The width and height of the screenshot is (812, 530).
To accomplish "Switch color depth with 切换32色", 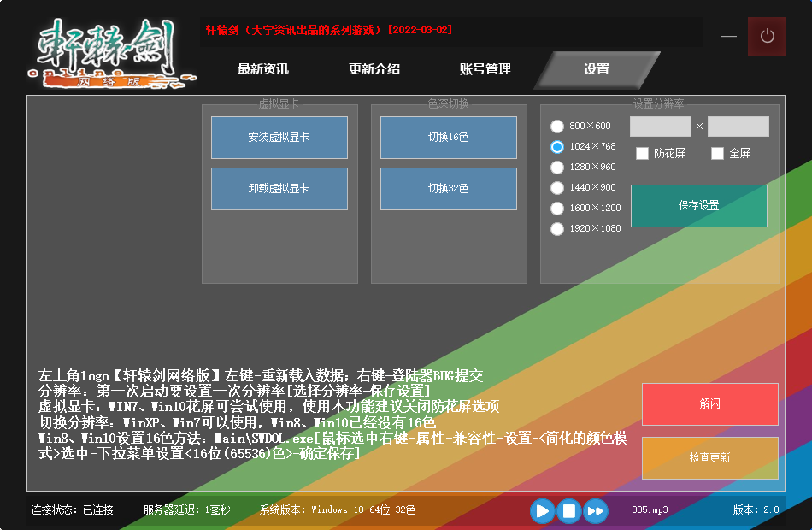I will (x=449, y=189).
